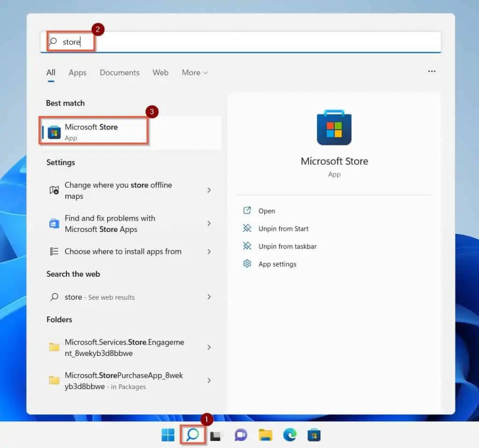Screen dimensions: 479x448
Task: Click the Search magnifier icon on taskbar
Action: pyautogui.click(x=192, y=435)
